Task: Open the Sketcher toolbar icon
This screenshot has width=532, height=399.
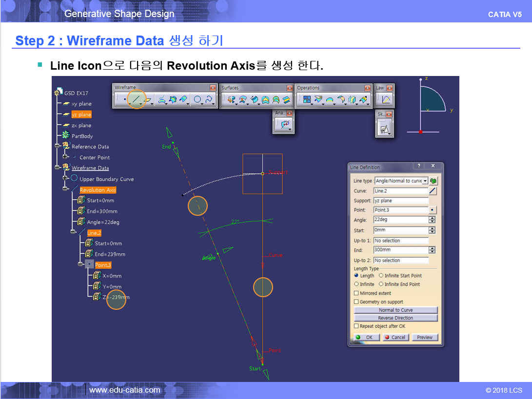Action: click(x=384, y=130)
